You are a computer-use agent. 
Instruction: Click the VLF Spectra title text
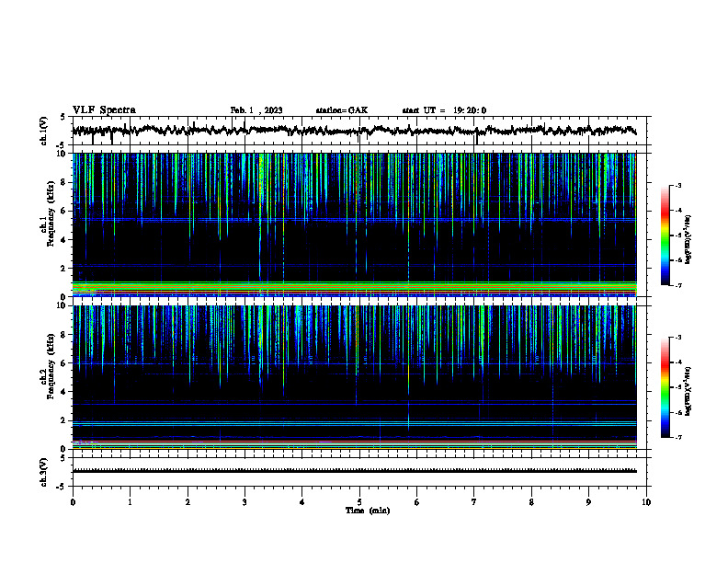(x=104, y=110)
